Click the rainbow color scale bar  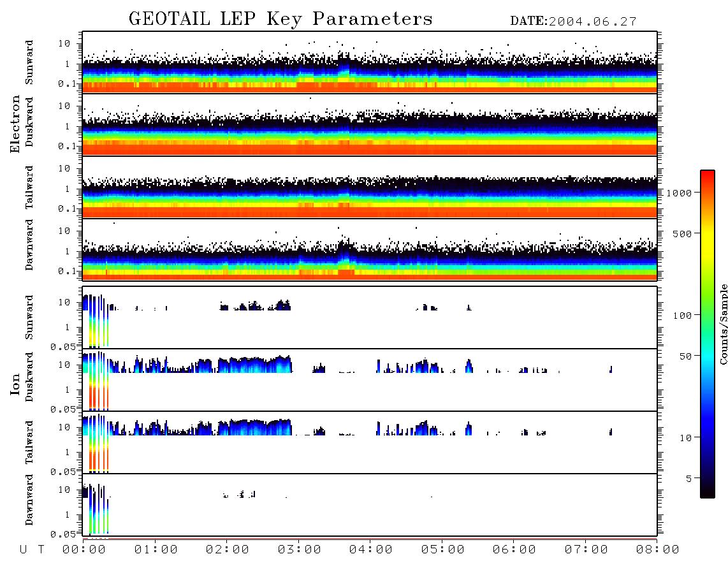[x=708, y=334]
